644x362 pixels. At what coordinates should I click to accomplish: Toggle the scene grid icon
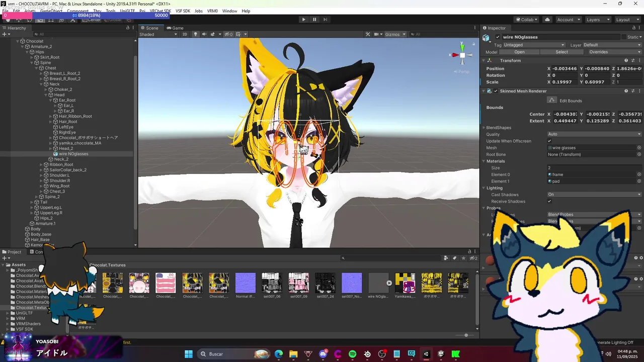click(x=239, y=34)
